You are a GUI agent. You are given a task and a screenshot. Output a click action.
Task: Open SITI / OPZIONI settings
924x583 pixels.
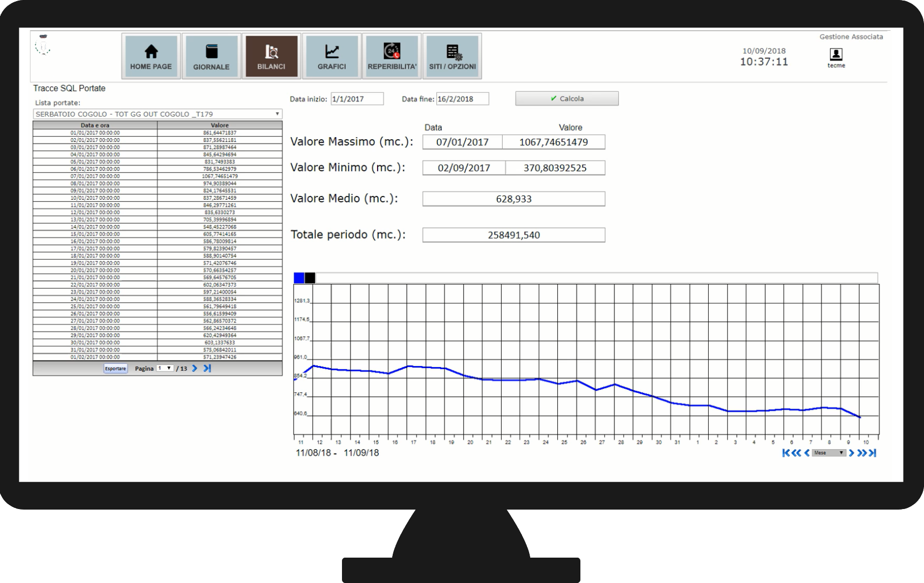[x=453, y=56]
